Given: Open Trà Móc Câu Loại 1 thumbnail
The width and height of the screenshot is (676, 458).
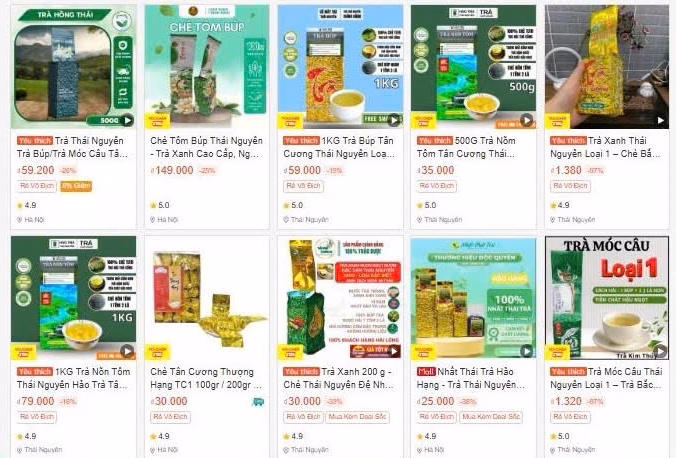Looking at the screenshot, I should pyautogui.click(x=607, y=298).
